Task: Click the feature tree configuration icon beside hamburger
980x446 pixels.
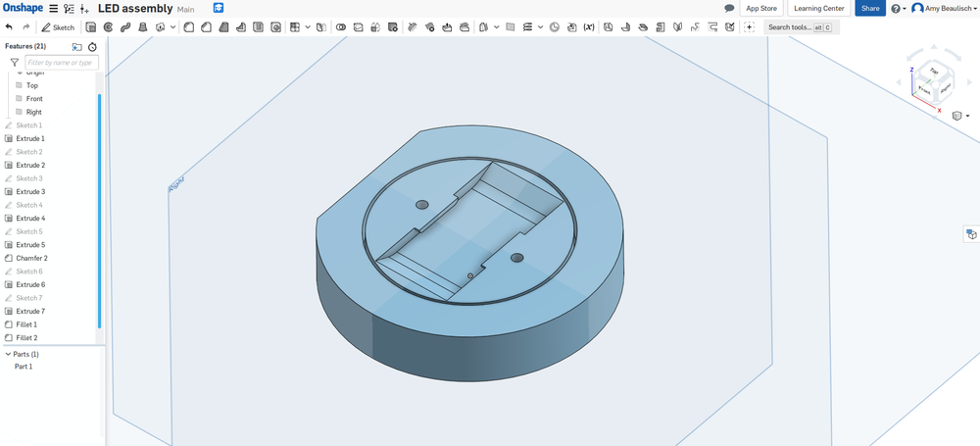Action: [69, 8]
